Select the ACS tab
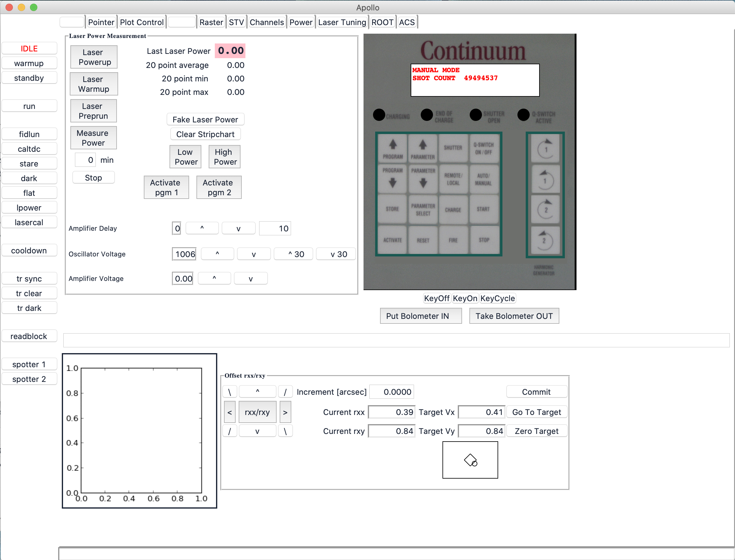Viewport: 735px width, 560px height. click(407, 22)
